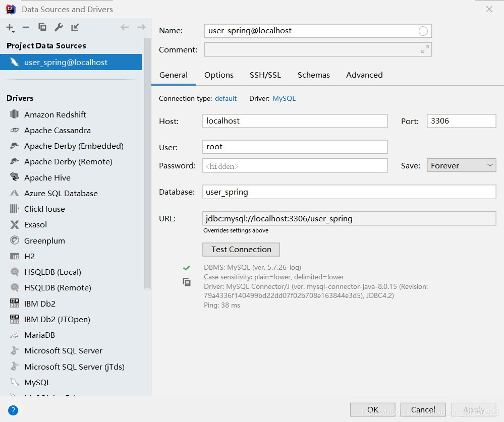The image size is (504, 422).
Task: Open the Save password dropdown
Action: pos(460,165)
